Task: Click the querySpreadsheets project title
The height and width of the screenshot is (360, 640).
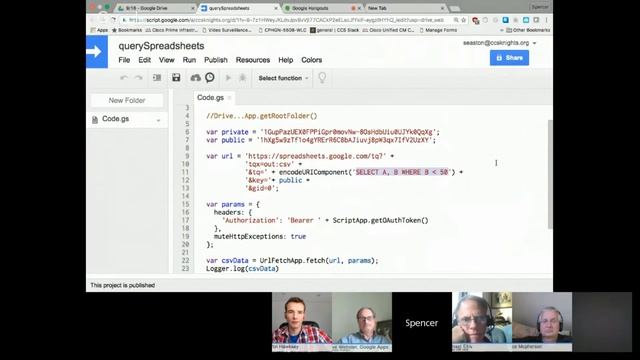Action: (161, 46)
